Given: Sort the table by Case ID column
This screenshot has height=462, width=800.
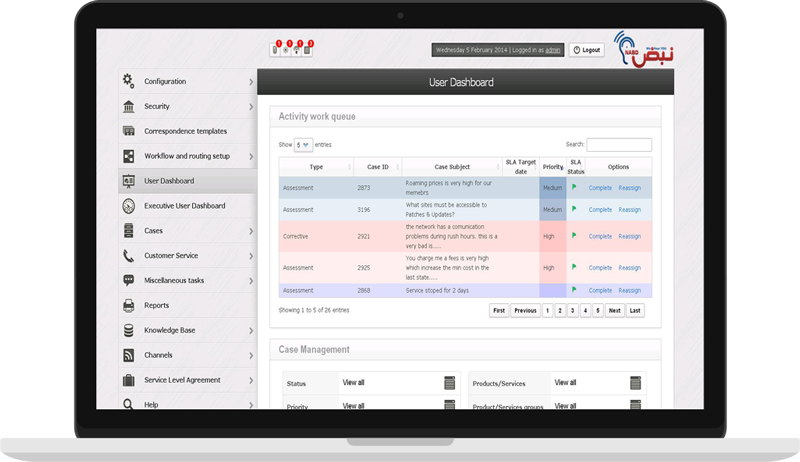Looking at the screenshot, I should pos(377,167).
